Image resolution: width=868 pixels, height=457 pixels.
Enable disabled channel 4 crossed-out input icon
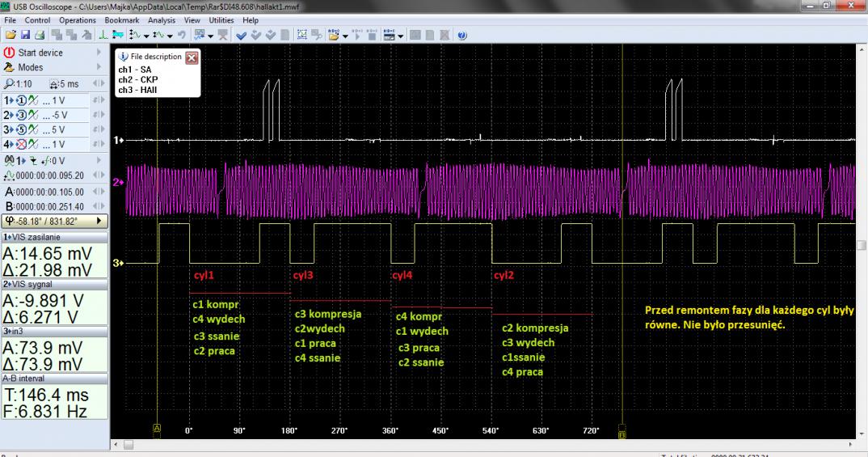[21, 145]
